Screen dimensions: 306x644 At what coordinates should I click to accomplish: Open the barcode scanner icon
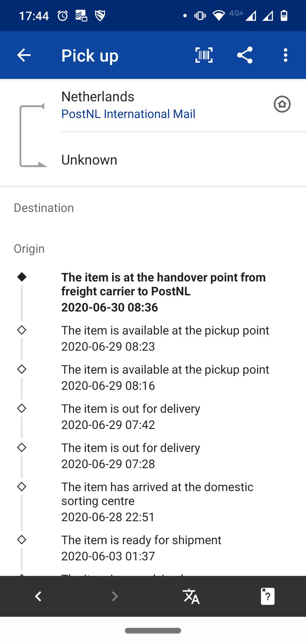tap(204, 55)
